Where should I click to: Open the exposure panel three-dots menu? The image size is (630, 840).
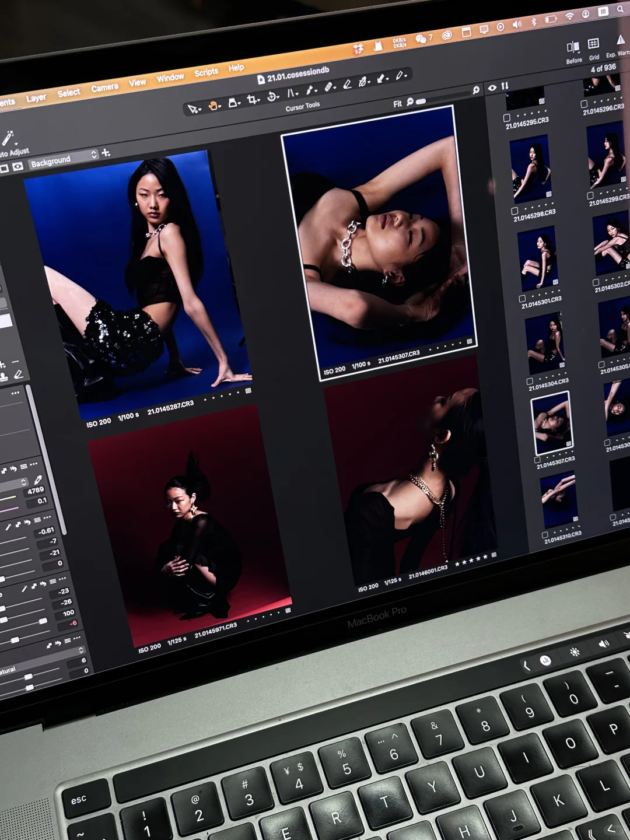(x=47, y=518)
